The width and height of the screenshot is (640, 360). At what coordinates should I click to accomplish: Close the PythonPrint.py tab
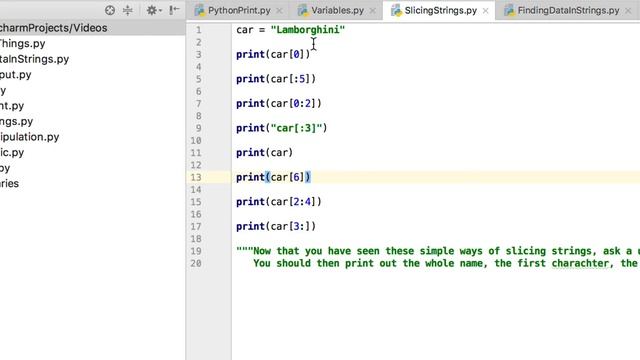(280, 11)
